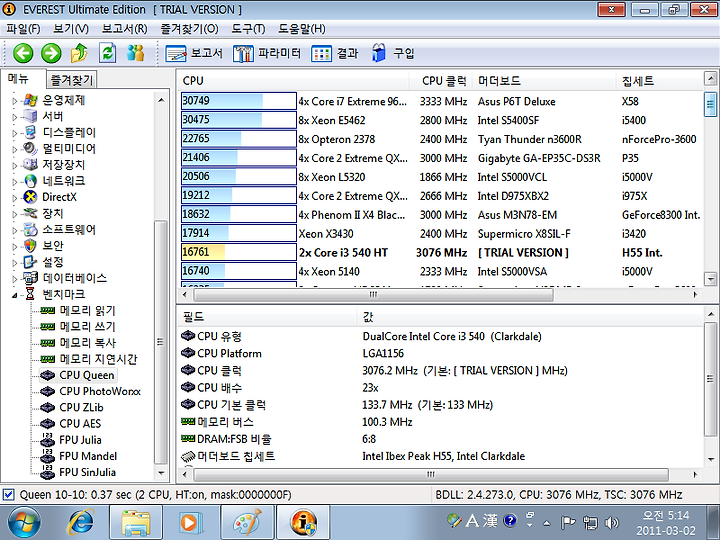Select the CPU Queen benchmark item
The image size is (720, 540).
click(x=78, y=375)
